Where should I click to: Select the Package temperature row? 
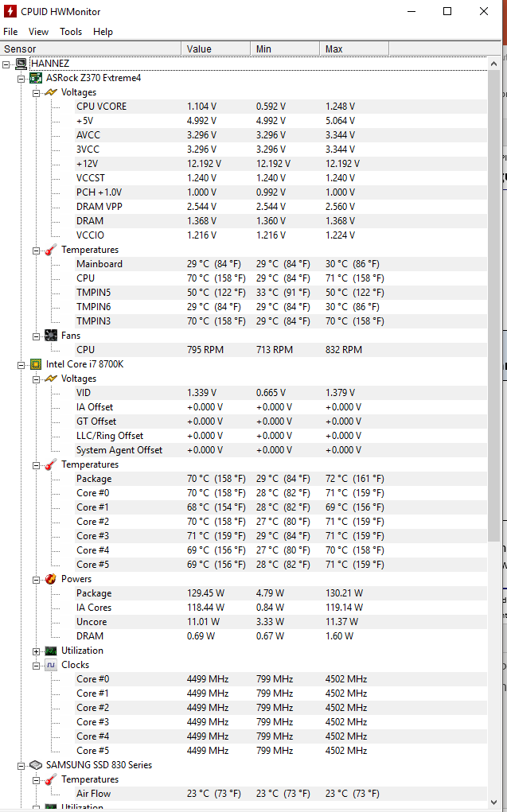280,479
